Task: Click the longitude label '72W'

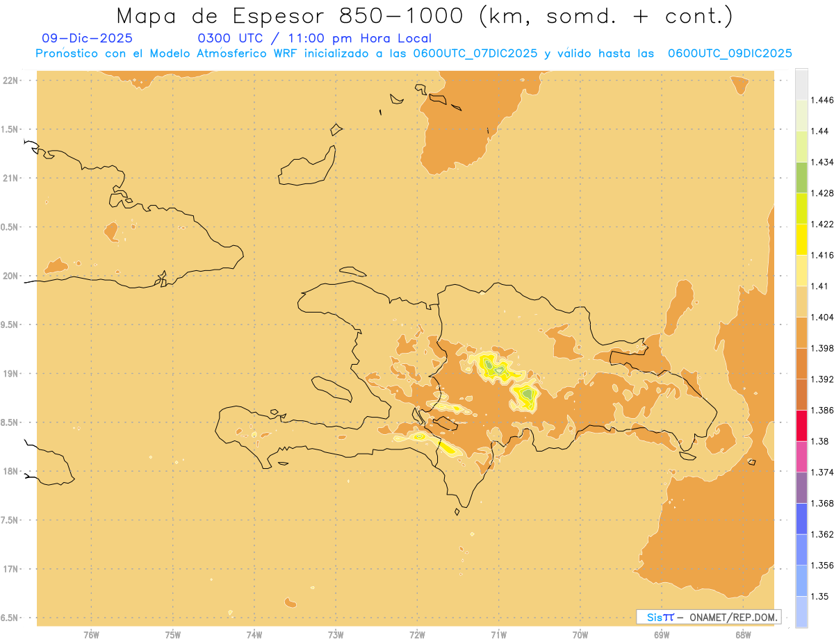Action: pyautogui.click(x=417, y=635)
